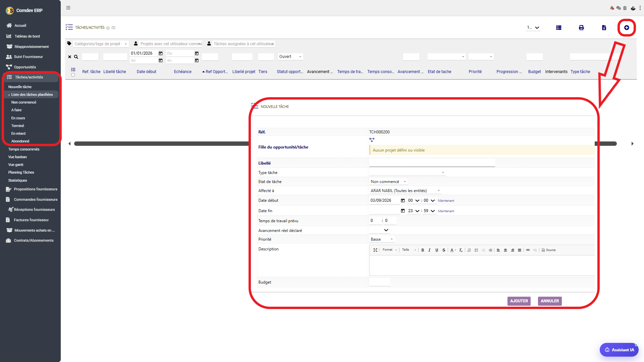Click the add new task plus icon

point(626,27)
